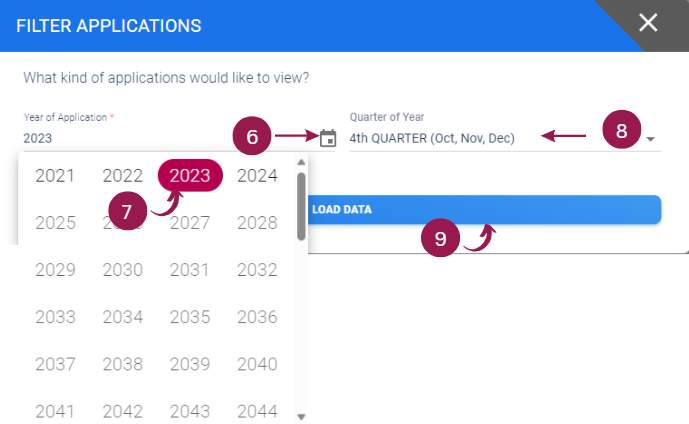This screenshot has height=424, width=689.
Task: Click the LOAD DATA button
Action: click(484, 210)
